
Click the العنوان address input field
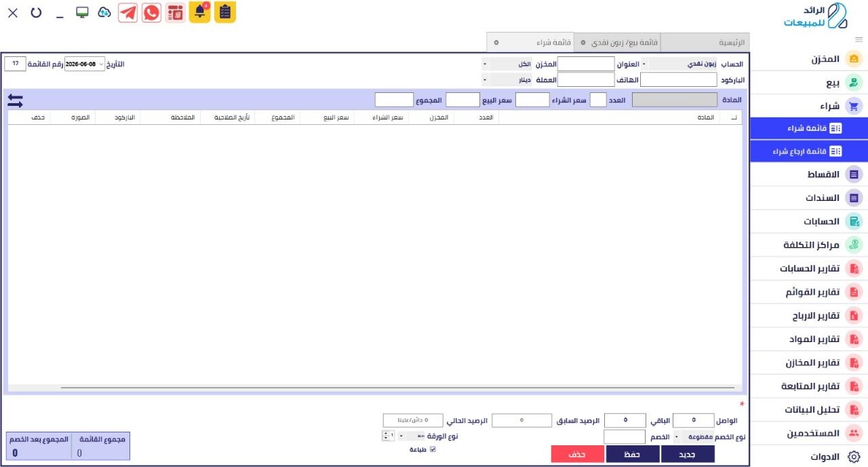tap(586, 64)
